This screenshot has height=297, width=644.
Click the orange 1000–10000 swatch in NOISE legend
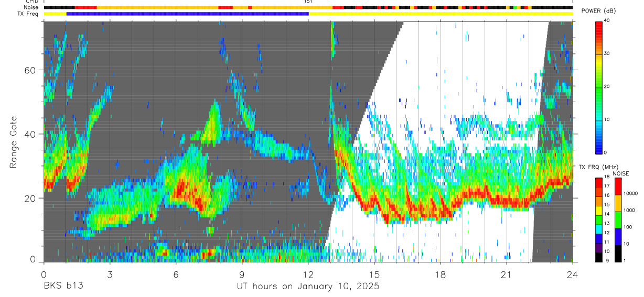tap(618, 203)
